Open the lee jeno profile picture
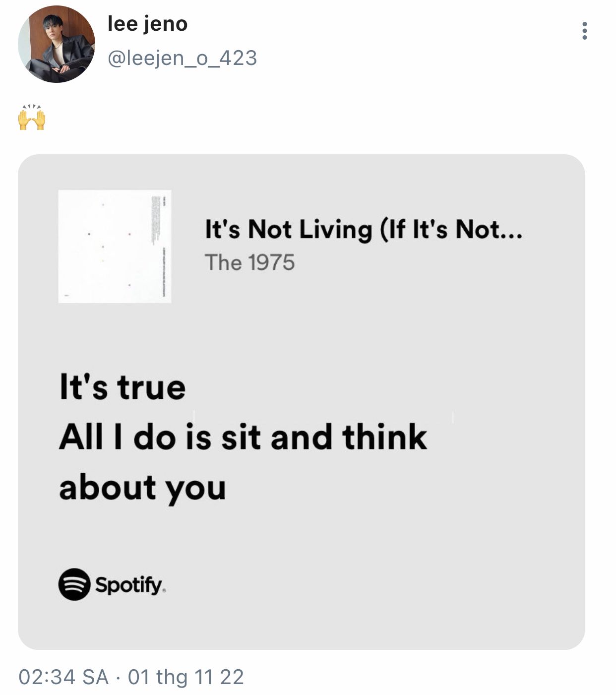Screen dimensions: 616x695 56,44
